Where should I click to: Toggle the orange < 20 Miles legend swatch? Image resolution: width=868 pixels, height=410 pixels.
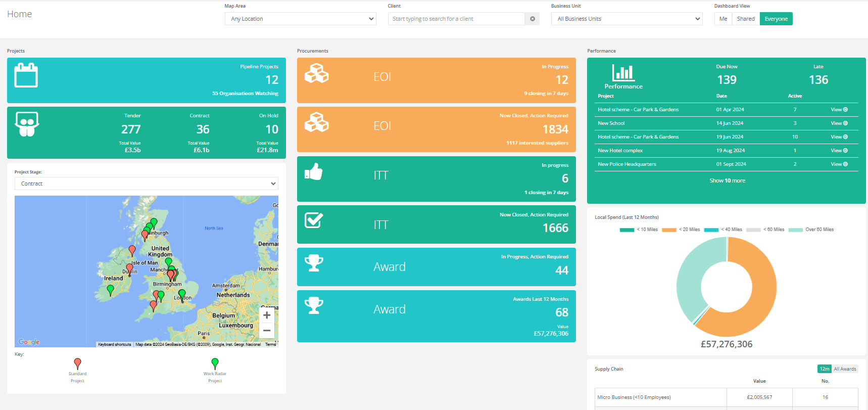[x=669, y=230]
